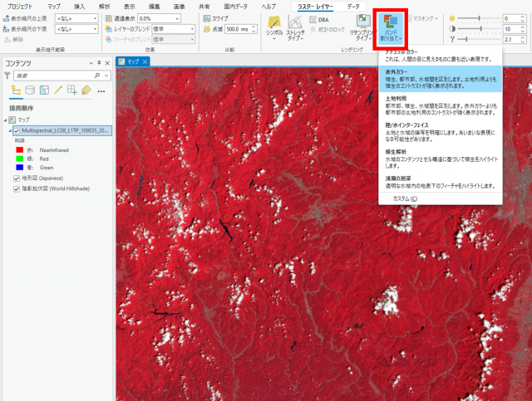Toggle Multispectral_LC08 layer visibility checkbox

click(17, 131)
